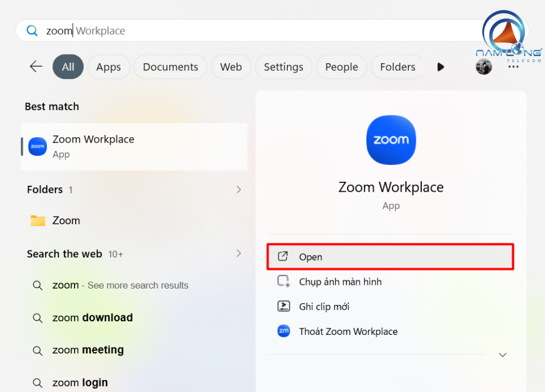Screen dimensions: 545x392
Task: Switch to the People filter tab
Action: coord(341,66)
